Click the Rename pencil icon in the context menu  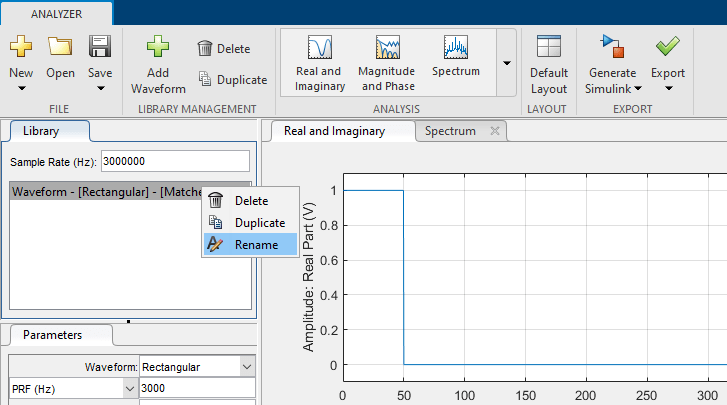pyautogui.click(x=215, y=244)
